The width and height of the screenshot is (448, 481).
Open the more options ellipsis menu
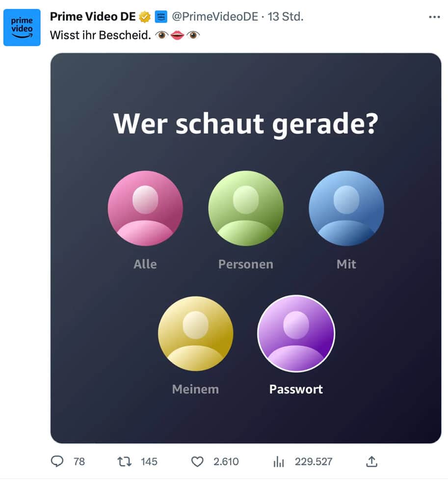(434, 16)
